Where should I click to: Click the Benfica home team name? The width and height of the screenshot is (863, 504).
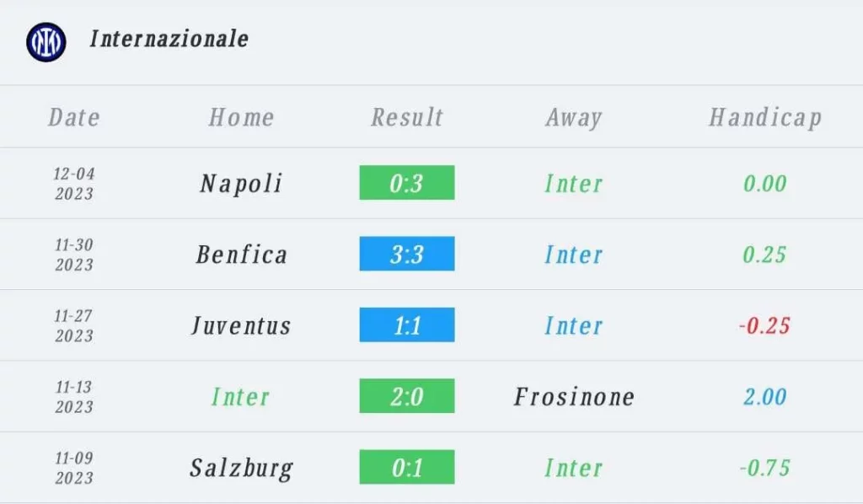pos(241,255)
